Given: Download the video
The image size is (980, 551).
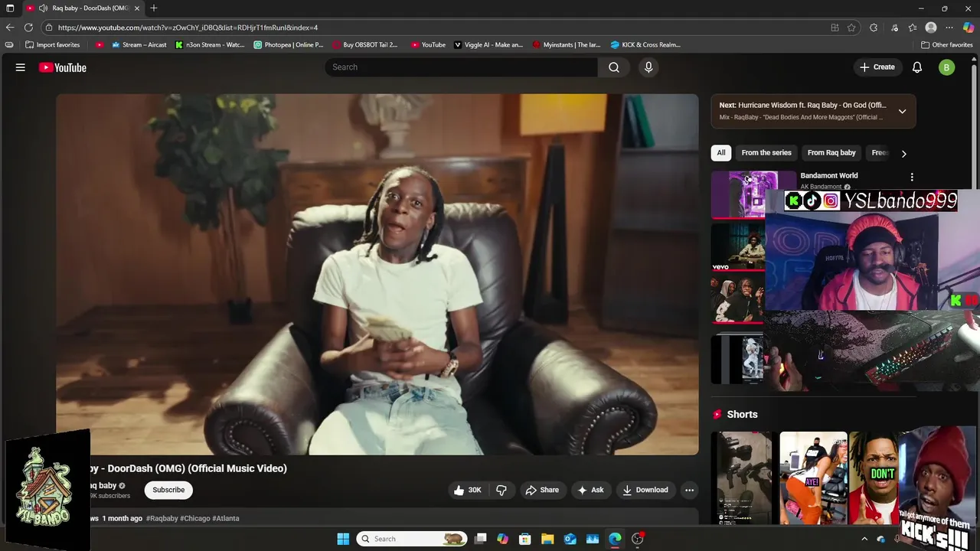Looking at the screenshot, I should [x=645, y=490].
